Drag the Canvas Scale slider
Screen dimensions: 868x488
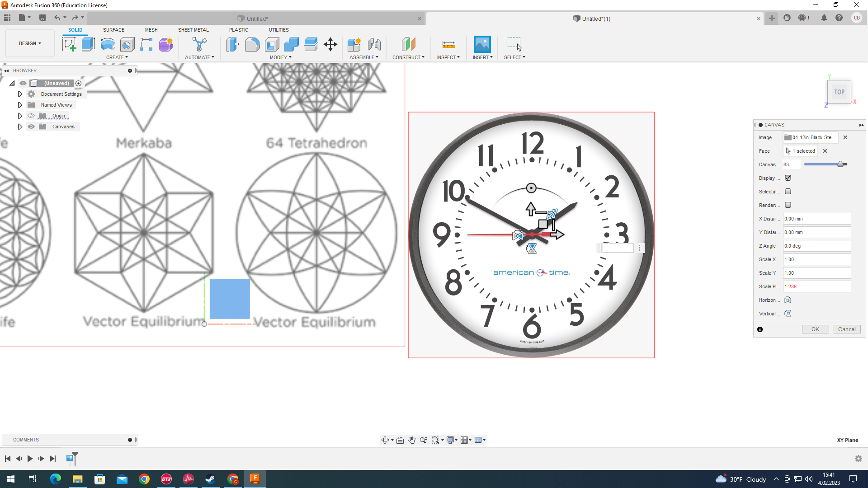pyautogui.click(x=840, y=164)
